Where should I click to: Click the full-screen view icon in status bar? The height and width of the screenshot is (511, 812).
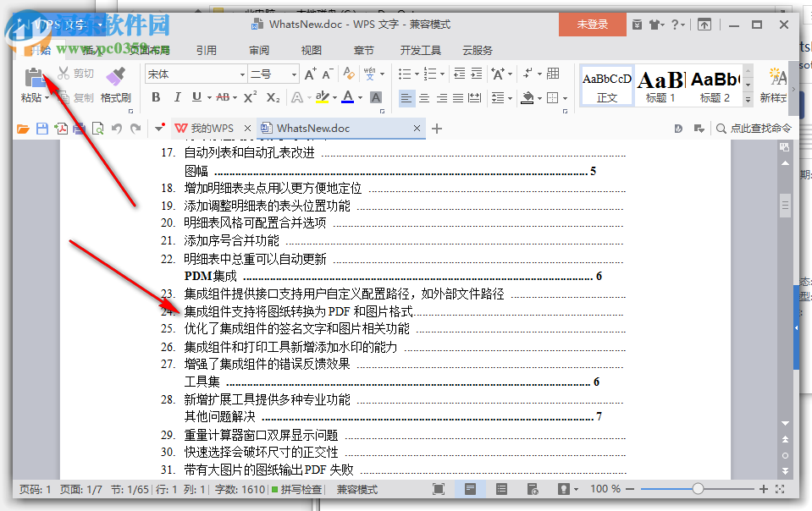coord(439,489)
